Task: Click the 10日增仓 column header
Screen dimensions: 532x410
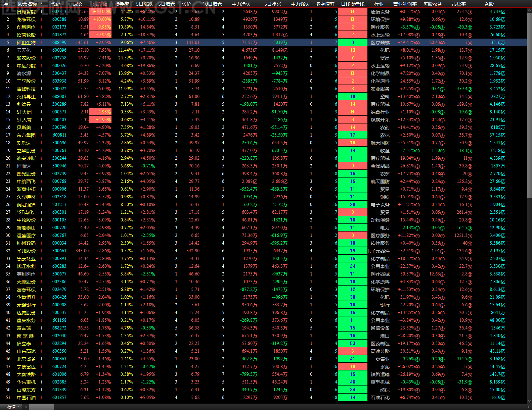Action: pos(212,4)
